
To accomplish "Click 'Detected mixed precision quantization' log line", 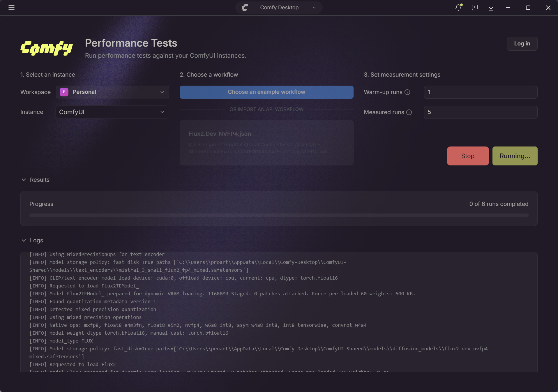I will (x=93, y=309).
